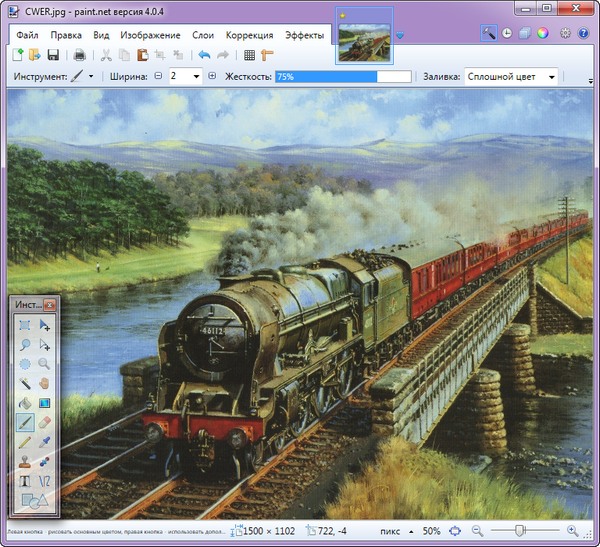Click the Undo arrow
This screenshot has height=547, width=600.
(204, 55)
